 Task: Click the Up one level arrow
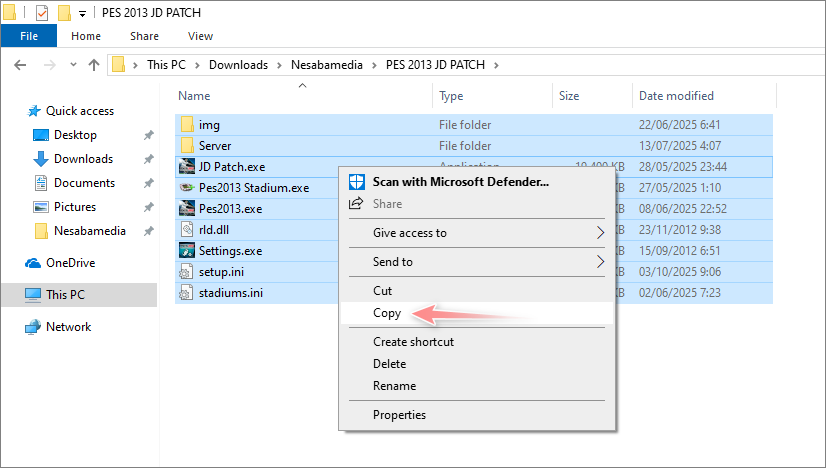point(94,65)
